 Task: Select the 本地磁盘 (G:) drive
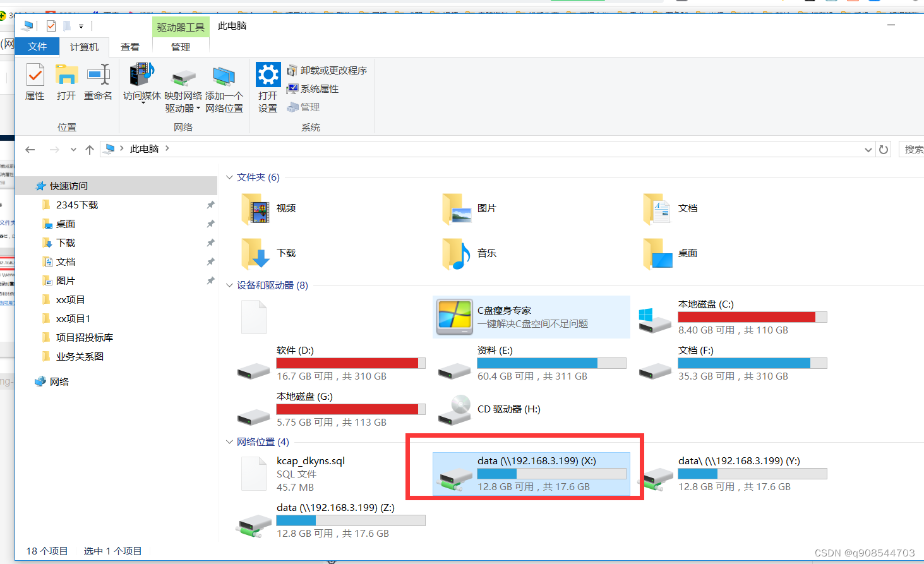tap(332, 409)
